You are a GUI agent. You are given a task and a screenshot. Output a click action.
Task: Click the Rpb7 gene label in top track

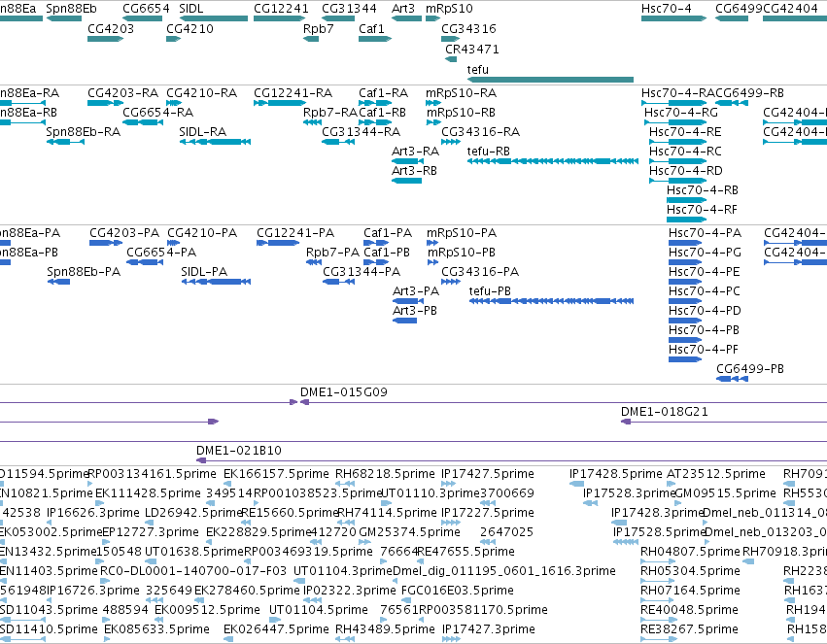(x=319, y=29)
